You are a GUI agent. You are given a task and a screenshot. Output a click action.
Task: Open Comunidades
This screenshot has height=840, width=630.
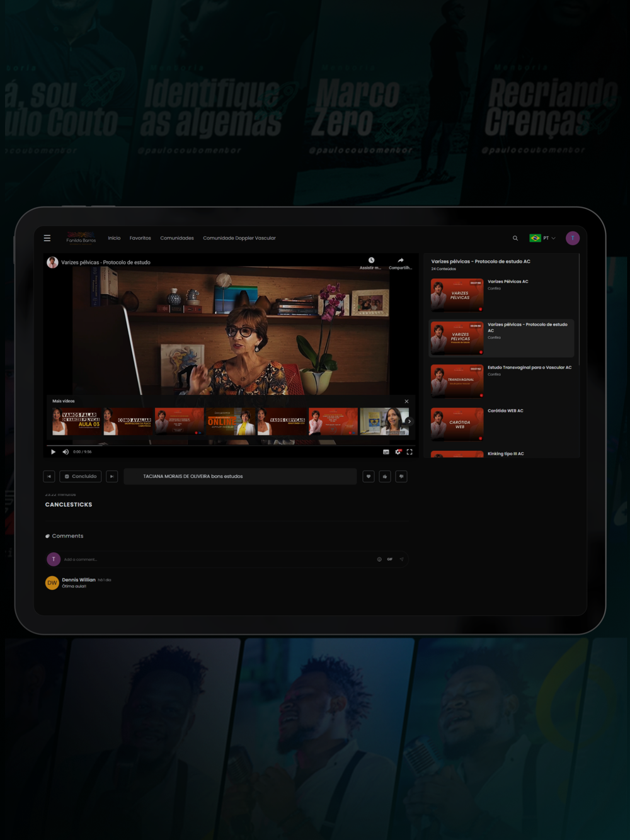coord(177,238)
